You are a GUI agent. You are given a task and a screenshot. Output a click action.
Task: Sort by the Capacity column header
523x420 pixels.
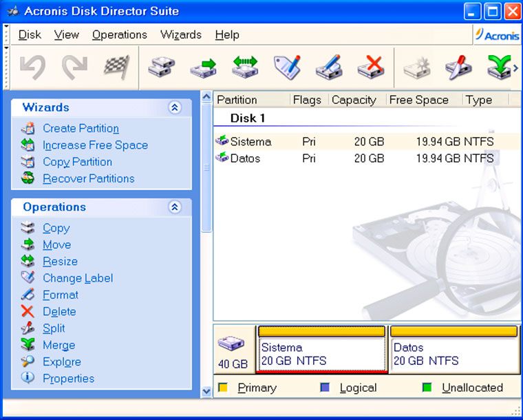(x=357, y=100)
